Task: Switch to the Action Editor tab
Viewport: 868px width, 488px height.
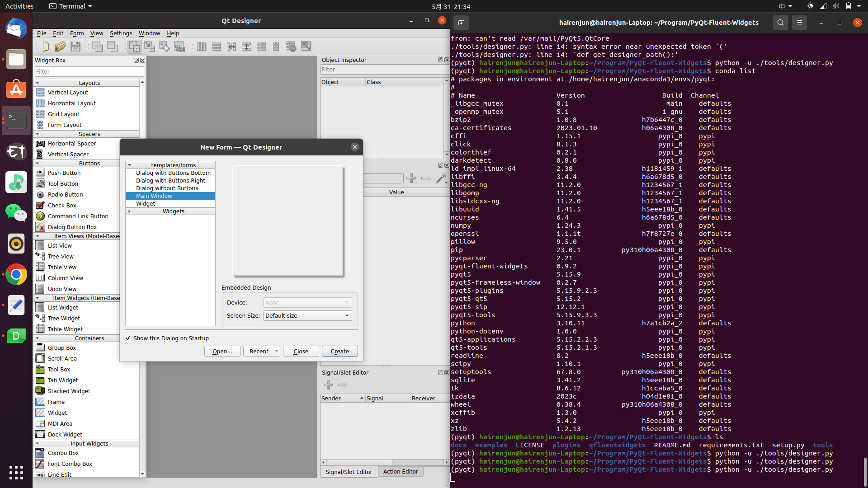Action: pyautogui.click(x=401, y=471)
